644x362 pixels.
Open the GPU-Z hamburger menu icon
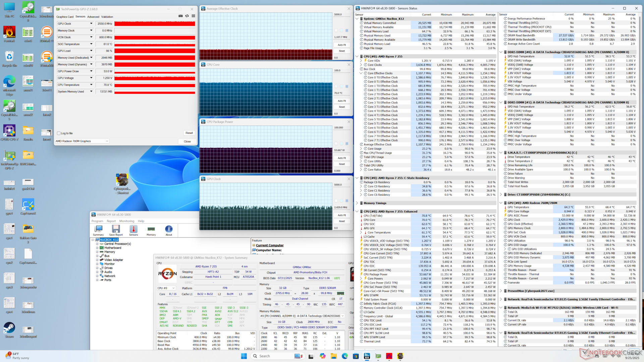tap(193, 16)
